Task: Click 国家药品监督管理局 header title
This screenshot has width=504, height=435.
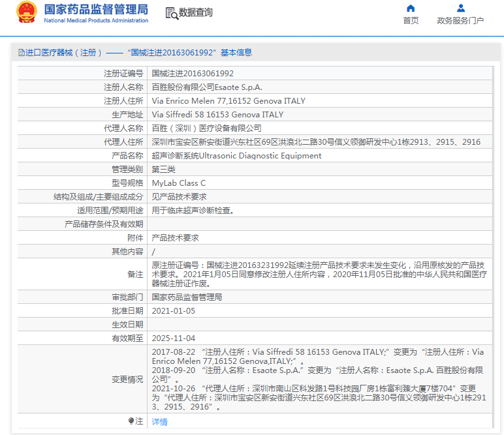Action: (96, 9)
